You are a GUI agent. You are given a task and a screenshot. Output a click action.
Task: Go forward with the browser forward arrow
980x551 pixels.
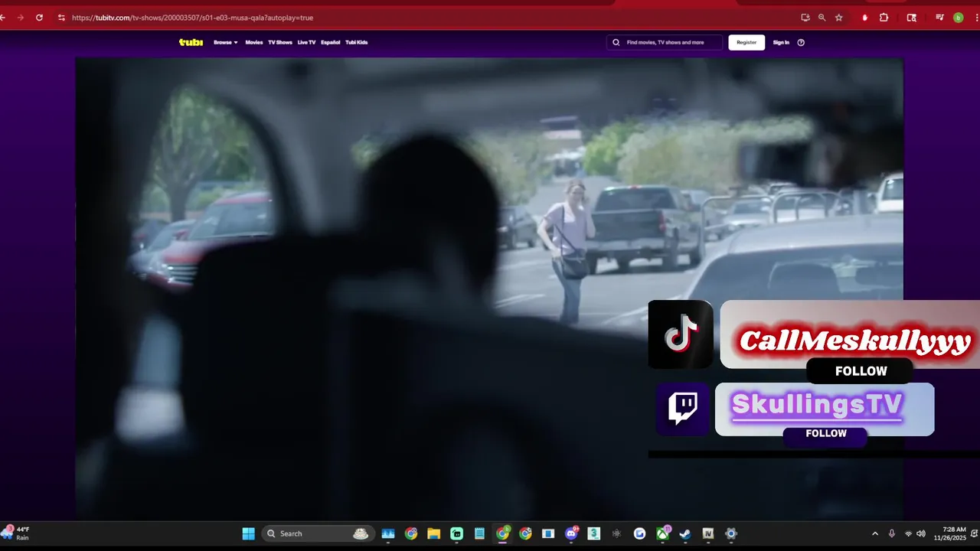coord(20,18)
